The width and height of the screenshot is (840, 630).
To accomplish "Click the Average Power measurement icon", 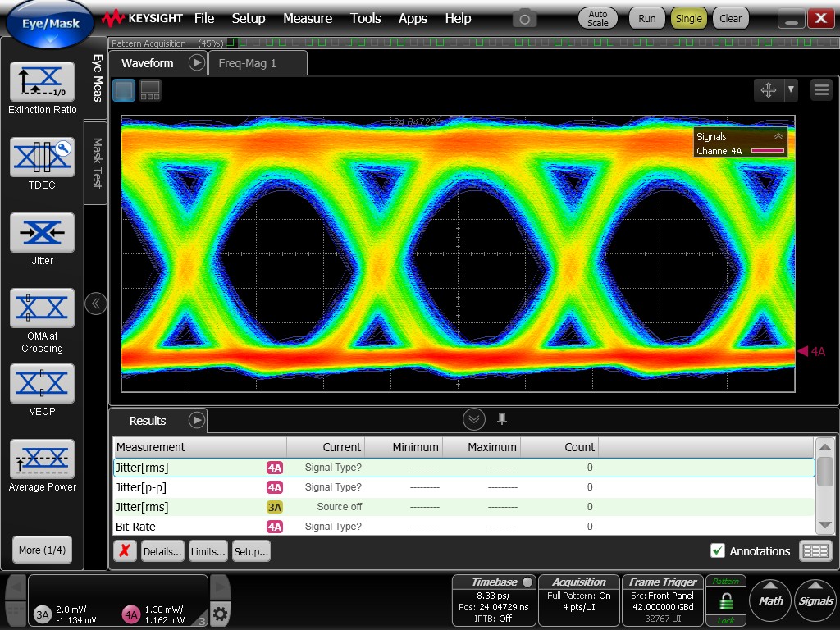I will point(42,459).
